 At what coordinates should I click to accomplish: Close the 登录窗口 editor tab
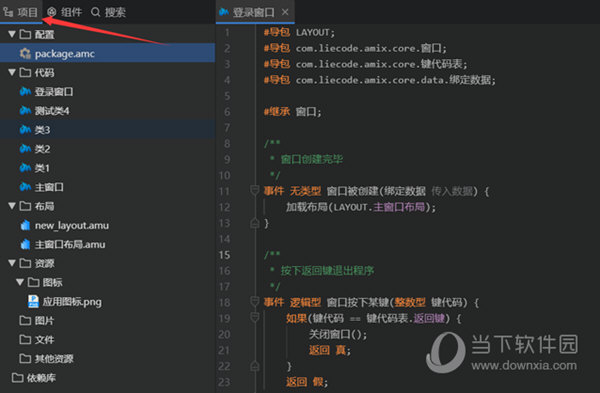tap(285, 12)
